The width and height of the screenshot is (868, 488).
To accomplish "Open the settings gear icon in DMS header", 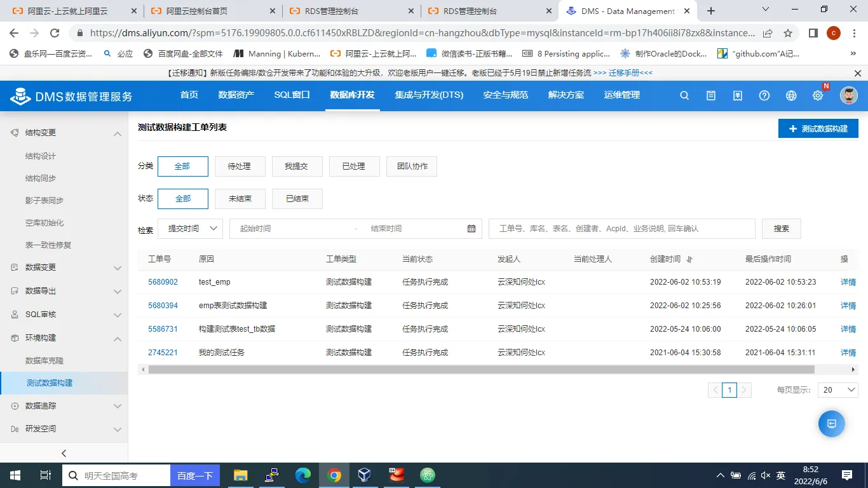I will 818,95.
